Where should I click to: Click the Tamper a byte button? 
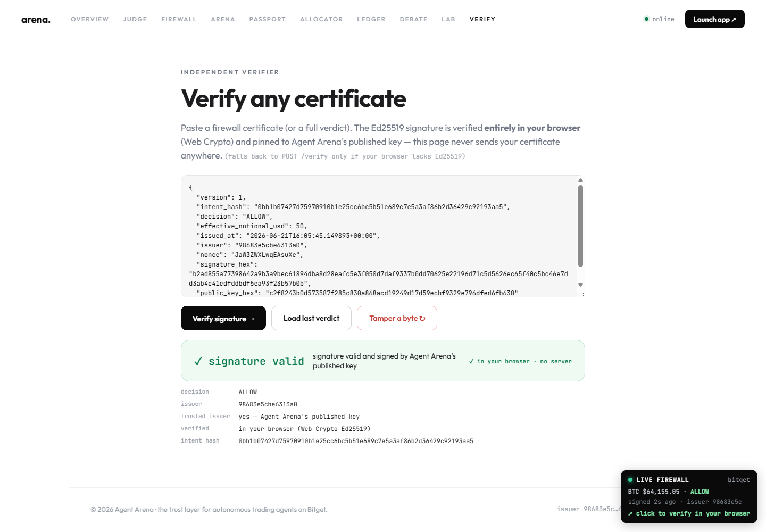(397, 318)
